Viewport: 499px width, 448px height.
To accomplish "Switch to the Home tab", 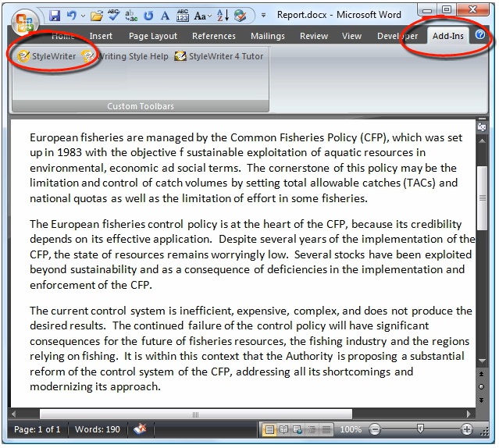I will (x=63, y=36).
